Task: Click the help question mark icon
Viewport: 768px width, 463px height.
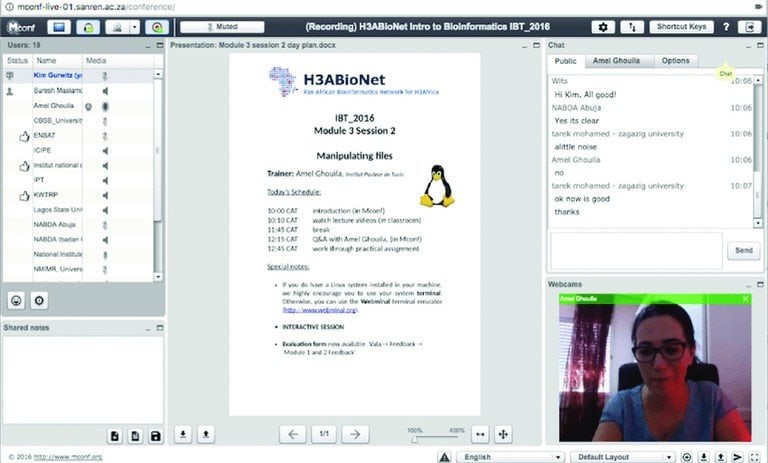Action: (726, 27)
